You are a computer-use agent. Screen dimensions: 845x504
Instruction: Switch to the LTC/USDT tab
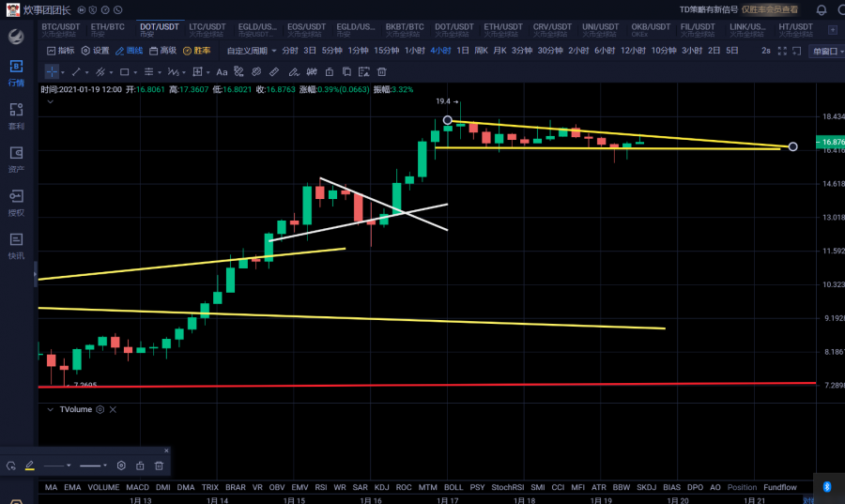coord(207,30)
